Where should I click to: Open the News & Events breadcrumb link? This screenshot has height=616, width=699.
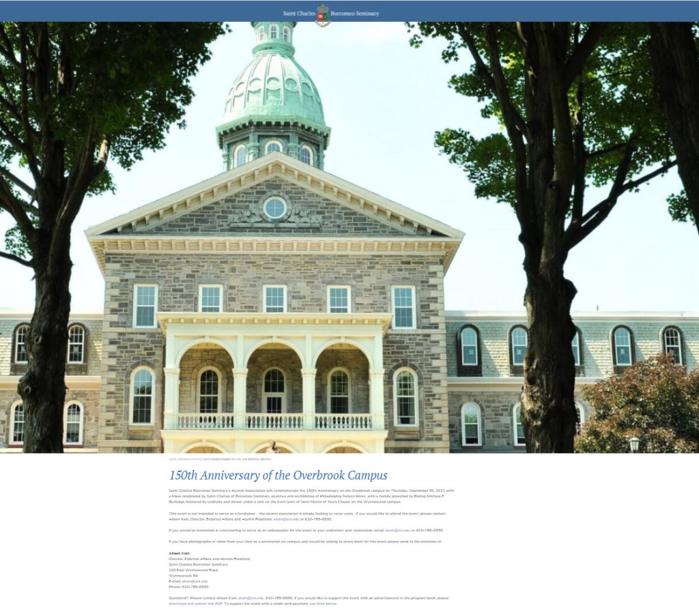190,459
